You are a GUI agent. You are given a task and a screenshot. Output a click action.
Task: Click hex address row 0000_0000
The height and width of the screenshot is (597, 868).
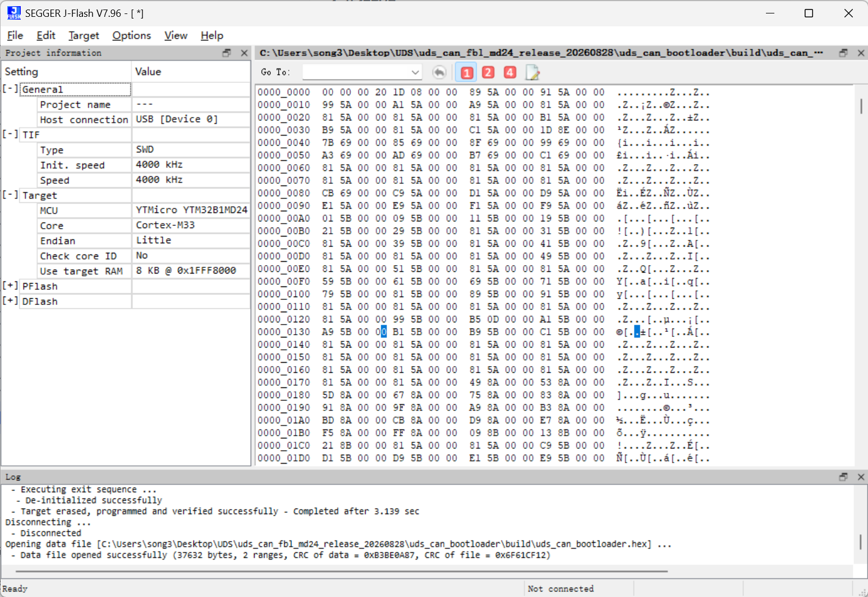pos(284,92)
